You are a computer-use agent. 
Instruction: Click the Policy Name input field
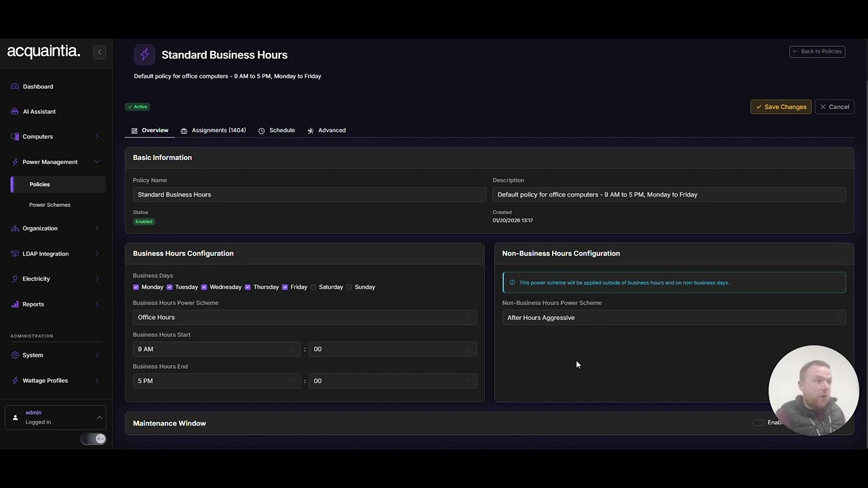coord(309,195)
